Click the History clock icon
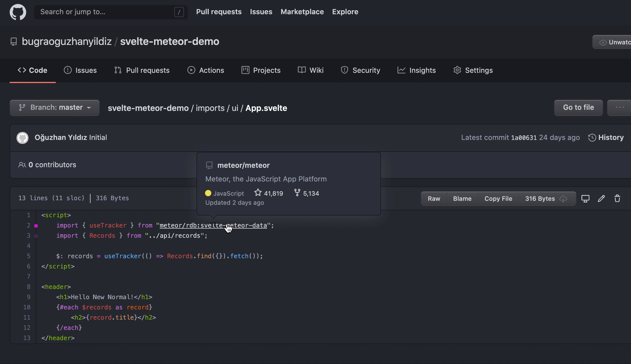This screenshot has width=631, height=364. pyautogui.click(x=591, y=137)
